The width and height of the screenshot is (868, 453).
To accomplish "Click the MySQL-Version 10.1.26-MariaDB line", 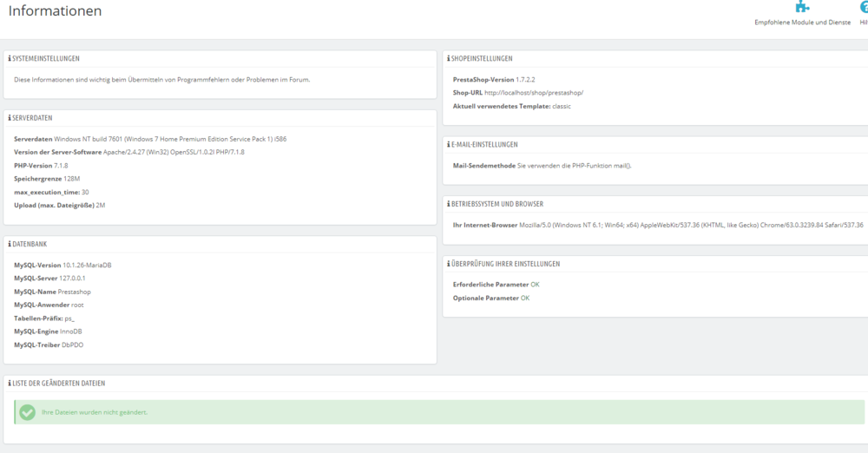I will [x=62, y=266].
